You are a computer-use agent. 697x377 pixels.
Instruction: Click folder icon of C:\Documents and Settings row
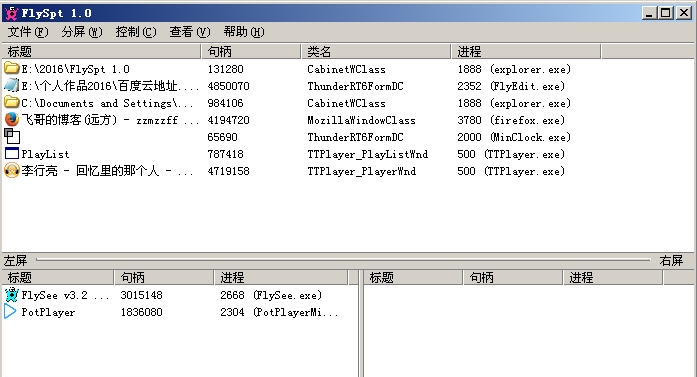click(x=12, y=103)
